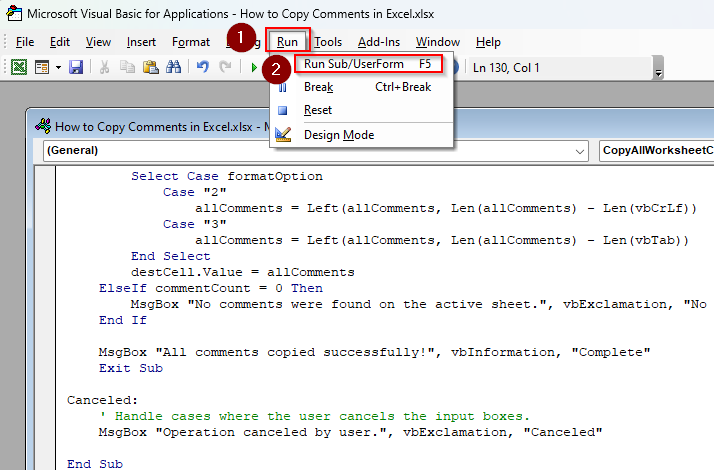This screenshot has width=714, height=470.
Task: Open toolbar options overflow arrow
Action: (658, 72)
